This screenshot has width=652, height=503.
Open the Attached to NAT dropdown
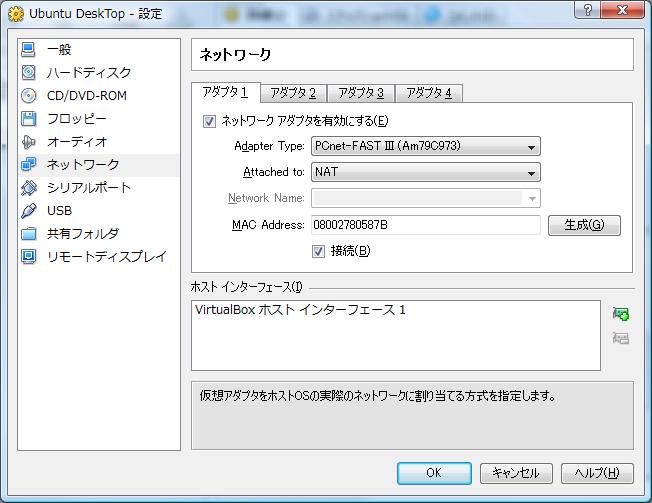pyautogui.click(x=426, y=172)
